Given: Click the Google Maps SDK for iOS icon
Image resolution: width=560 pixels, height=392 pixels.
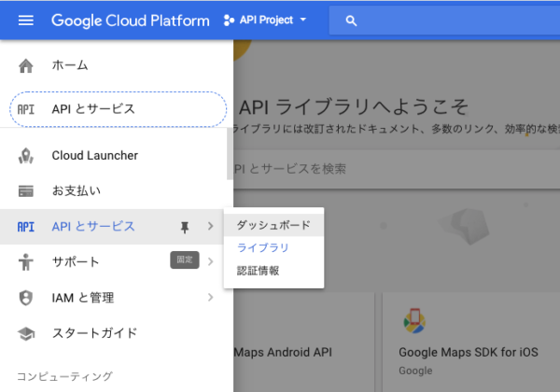Looking at the screenshot, I should [414, 320].
